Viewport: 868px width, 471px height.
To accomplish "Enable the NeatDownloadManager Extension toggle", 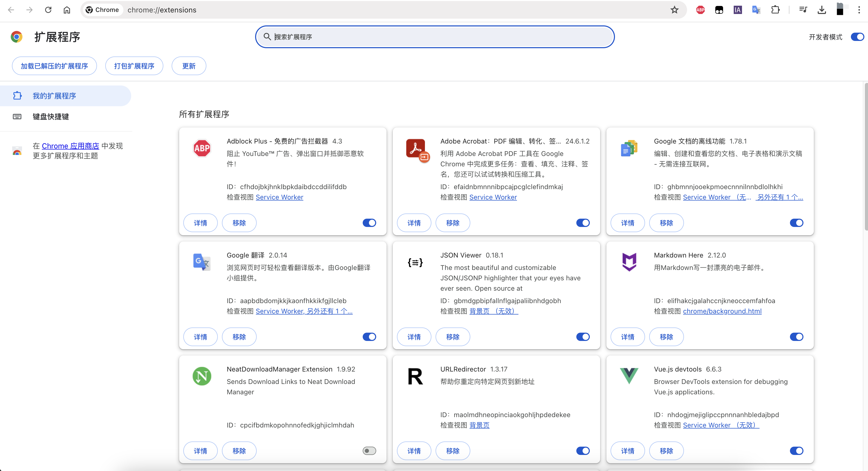I will 369,451.
